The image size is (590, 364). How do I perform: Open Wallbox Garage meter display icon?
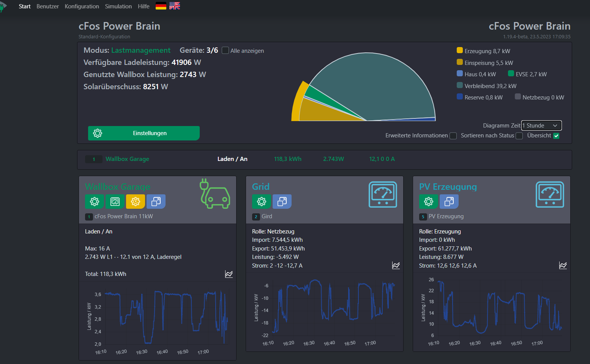pos(115,202)
